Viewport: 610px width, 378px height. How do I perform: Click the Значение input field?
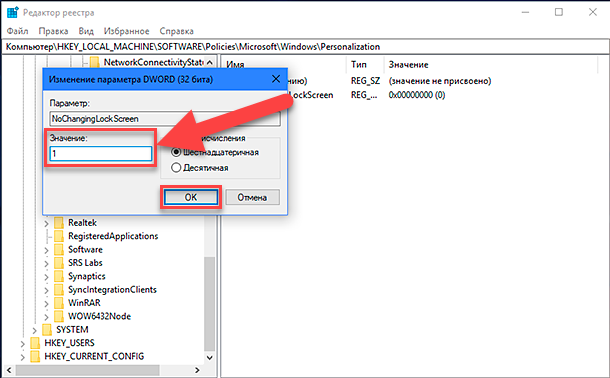[101, 153]
